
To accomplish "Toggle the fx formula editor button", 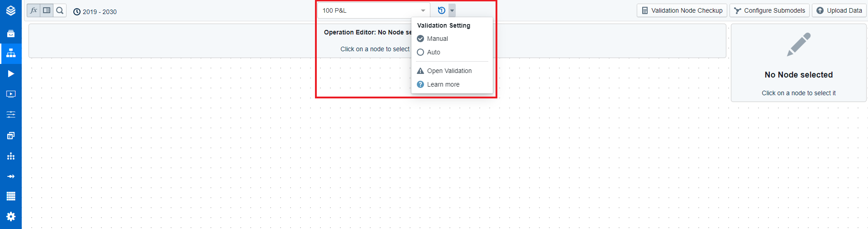I will [33, 10].
